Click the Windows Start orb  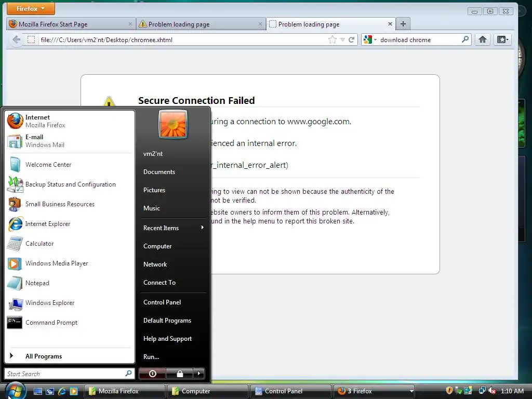[x=15, y=391]
